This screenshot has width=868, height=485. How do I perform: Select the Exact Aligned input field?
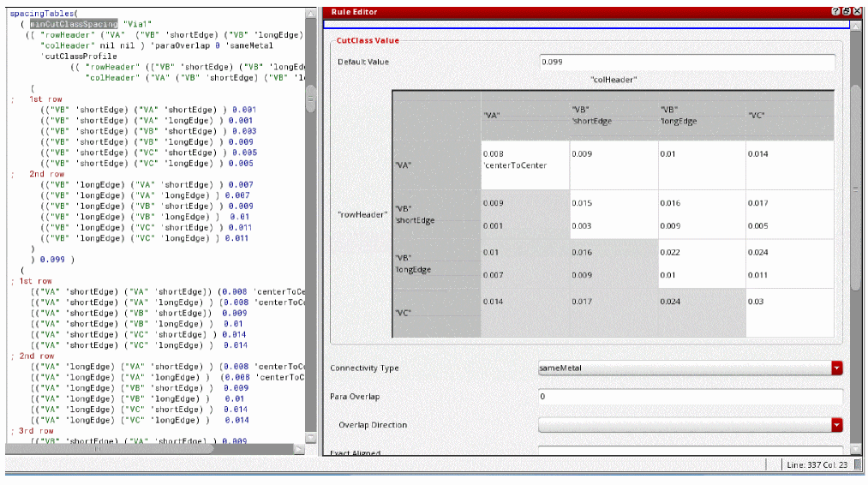tap(690, 451)
